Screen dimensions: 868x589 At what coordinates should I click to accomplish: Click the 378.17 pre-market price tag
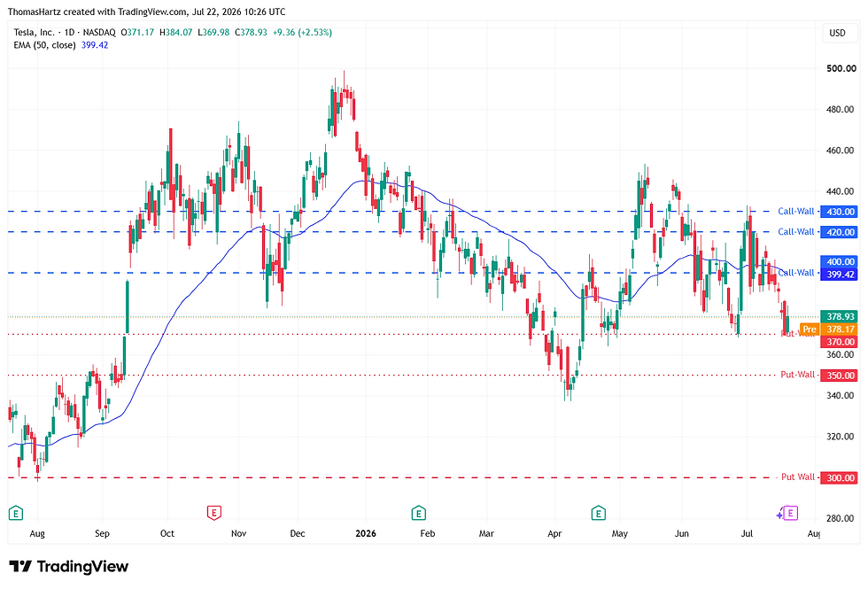pyautogui.click(x=840, y=329)
